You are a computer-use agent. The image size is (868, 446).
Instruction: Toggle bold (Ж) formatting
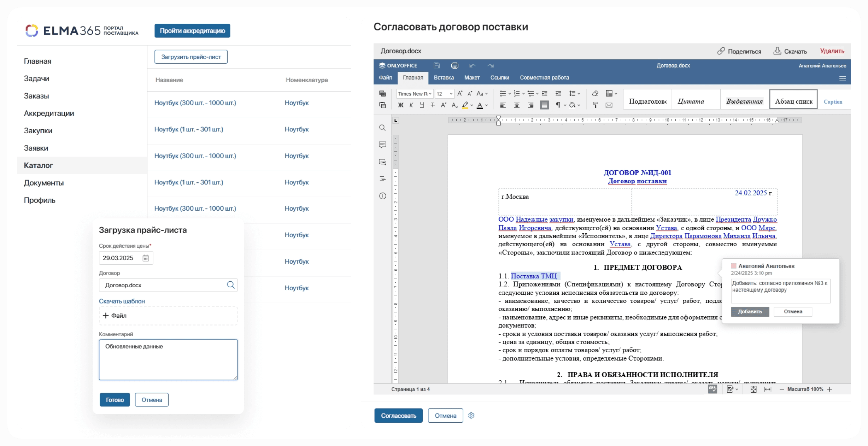click(400, 105)
